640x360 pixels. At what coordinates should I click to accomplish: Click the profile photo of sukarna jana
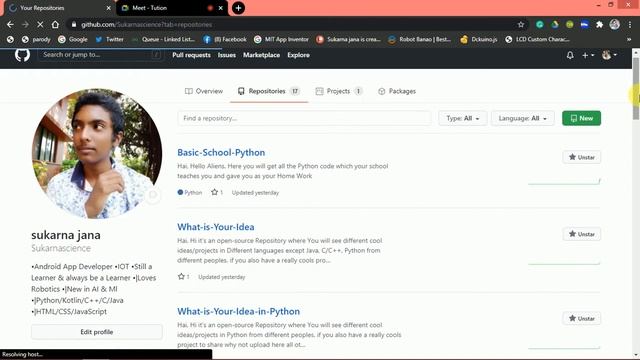pos(97,153)
